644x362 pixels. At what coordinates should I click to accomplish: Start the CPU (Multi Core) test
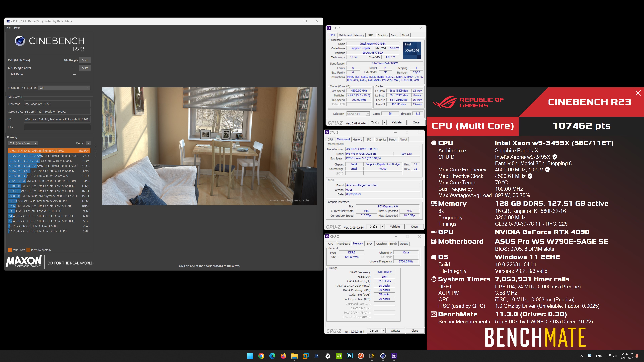85,60
